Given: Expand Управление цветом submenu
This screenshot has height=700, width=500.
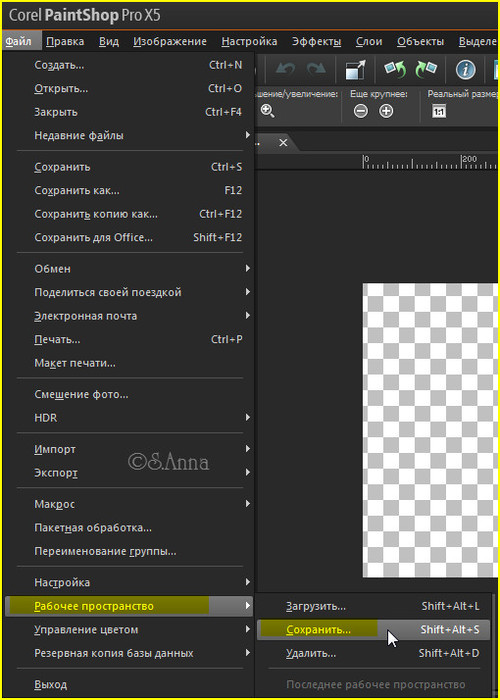Looking at the screenshot, I should [129, 630].
